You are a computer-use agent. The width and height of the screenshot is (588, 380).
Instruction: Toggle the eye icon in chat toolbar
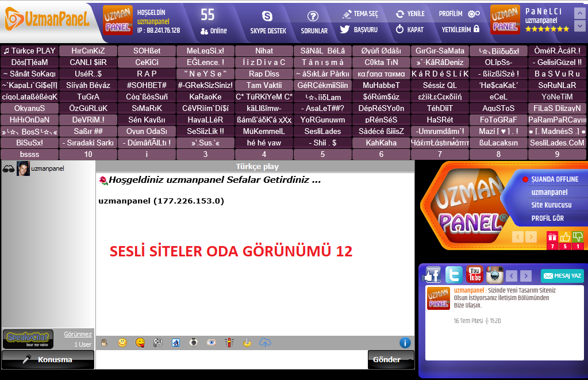(x=212, y=343)
